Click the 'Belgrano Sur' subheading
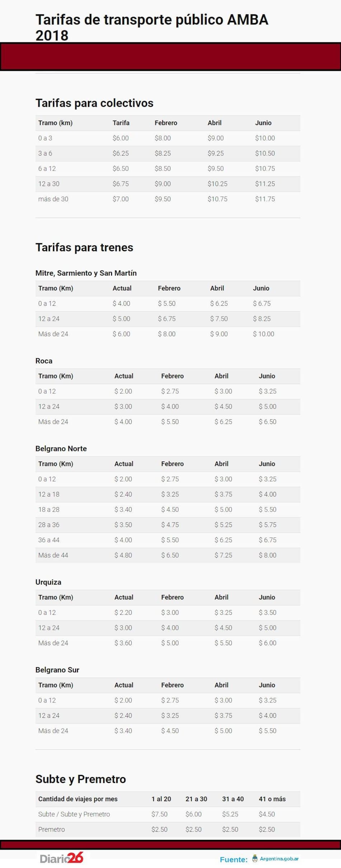 click(x=57, y=670)
